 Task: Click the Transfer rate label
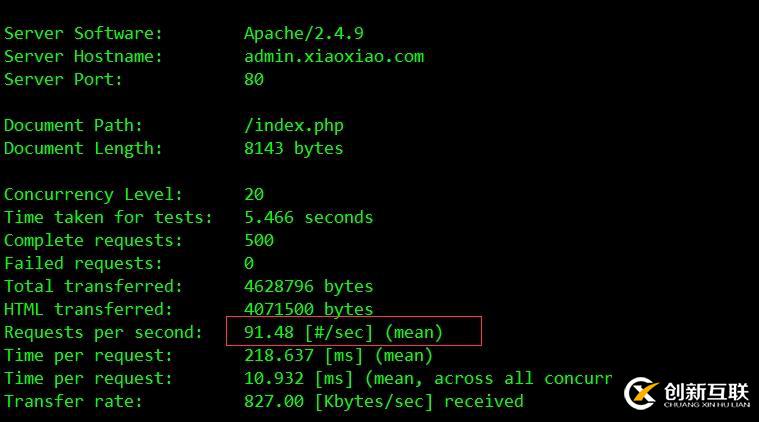coord(73,401)
